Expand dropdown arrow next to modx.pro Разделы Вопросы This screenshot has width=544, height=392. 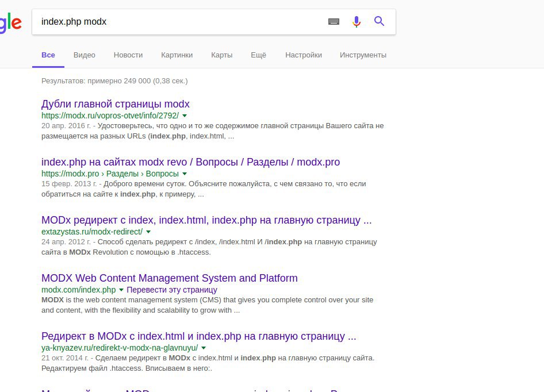pyautogui.click(x=185, y=174)
